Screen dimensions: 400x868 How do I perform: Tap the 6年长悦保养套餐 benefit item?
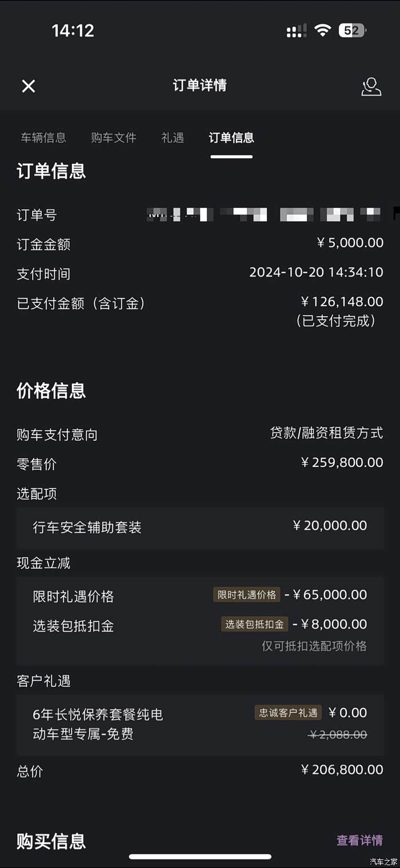point(98,723)
